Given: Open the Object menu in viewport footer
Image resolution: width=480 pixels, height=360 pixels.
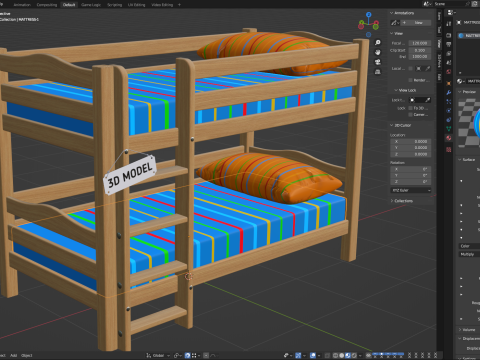Looking at the screenshot, I should pos(27,355).
